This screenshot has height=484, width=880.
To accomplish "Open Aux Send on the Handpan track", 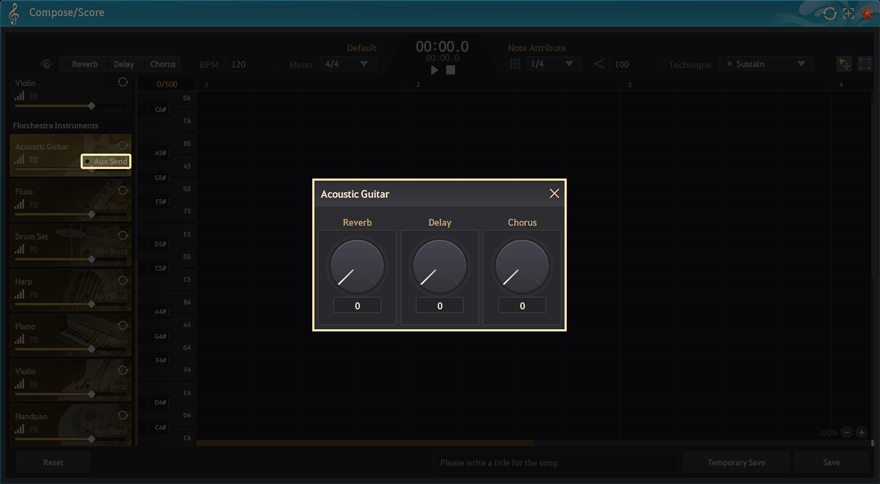I will [x=106, y=431].
